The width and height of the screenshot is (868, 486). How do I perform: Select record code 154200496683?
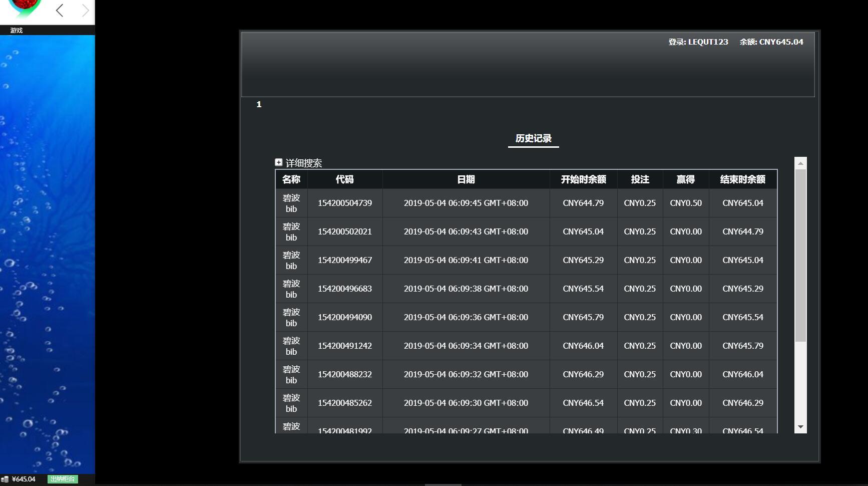point(345,289)
